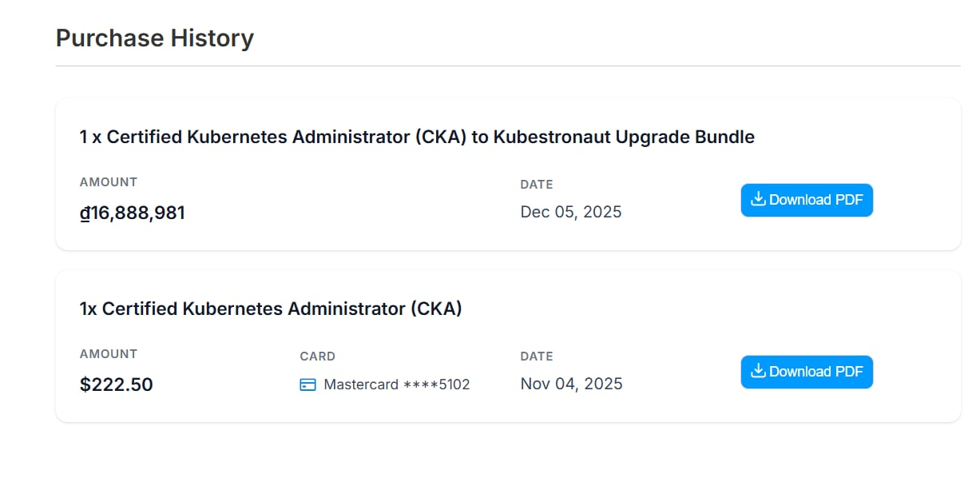Click the Dec 05, 2025 date
The image size is (980, 502).
click(571, 212)
